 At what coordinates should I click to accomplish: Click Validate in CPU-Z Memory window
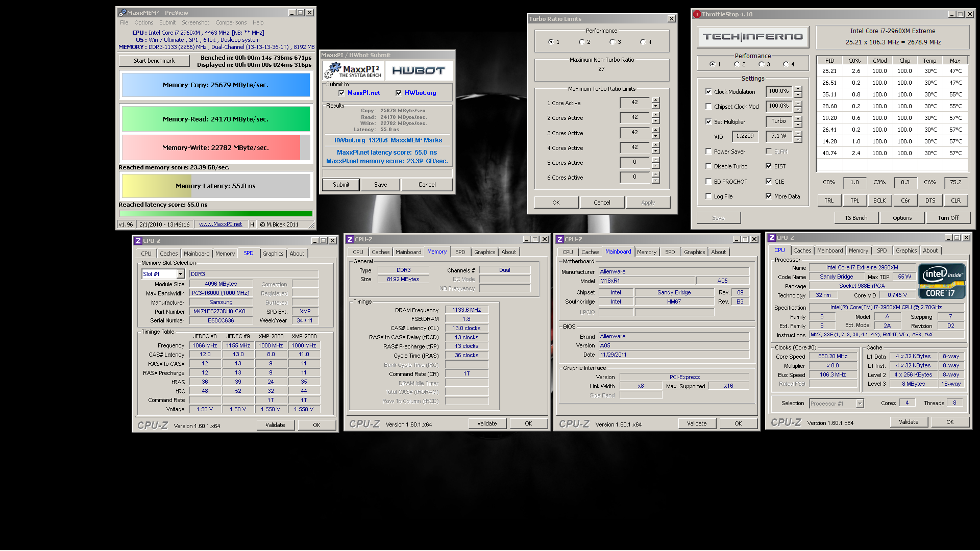click(x=486, y=423)
